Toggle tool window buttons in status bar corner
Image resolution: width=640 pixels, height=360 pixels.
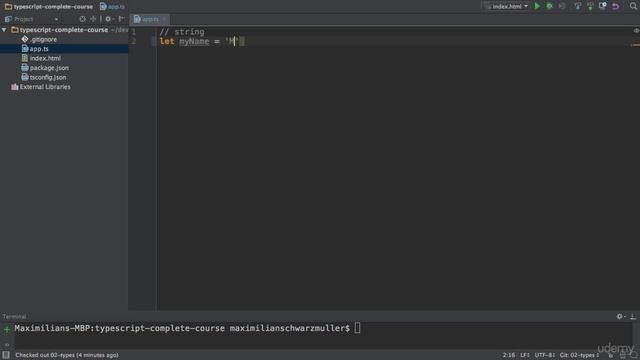pos(6,355)
